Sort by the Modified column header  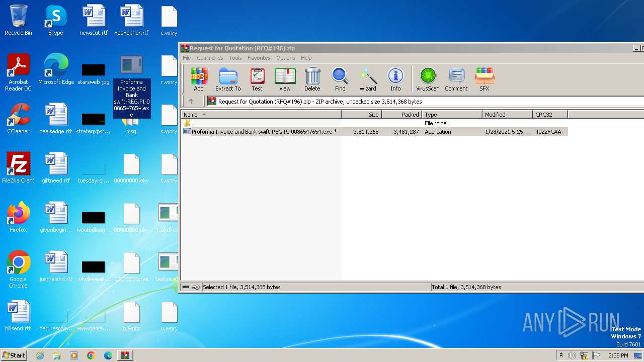point(507,115)
